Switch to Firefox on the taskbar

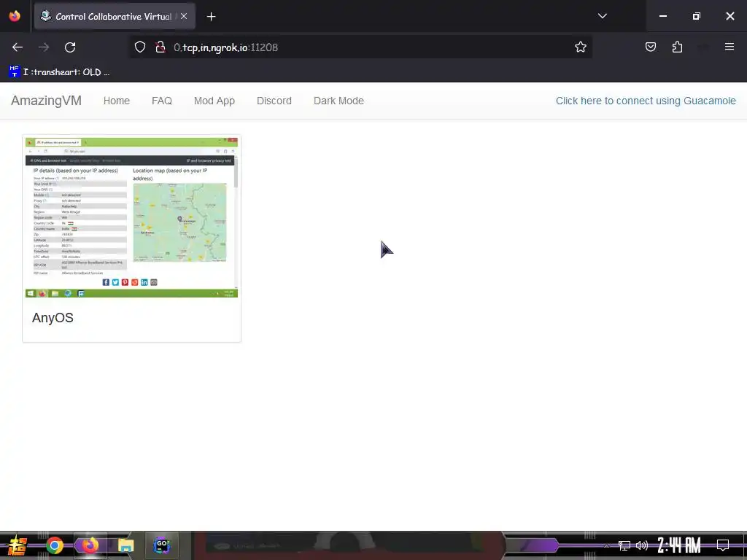point(90,545)
